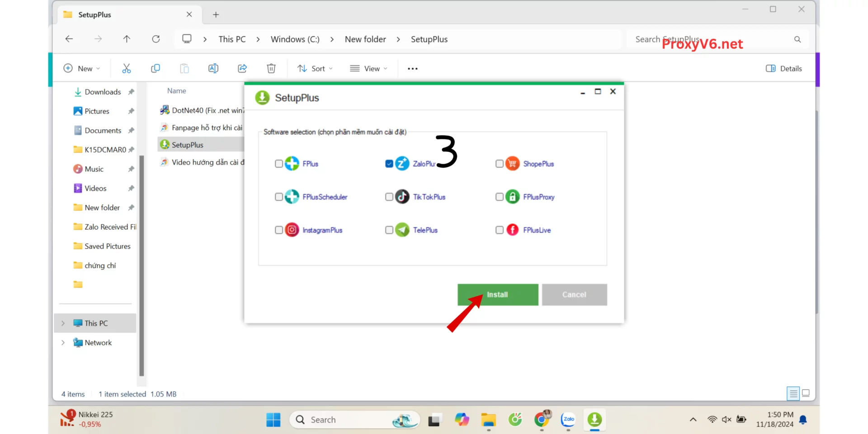Image resolution: width=868 pixels, height=434 pixels.
Task: Enable the FPlusLive checkbox
Action: (500, 230)
